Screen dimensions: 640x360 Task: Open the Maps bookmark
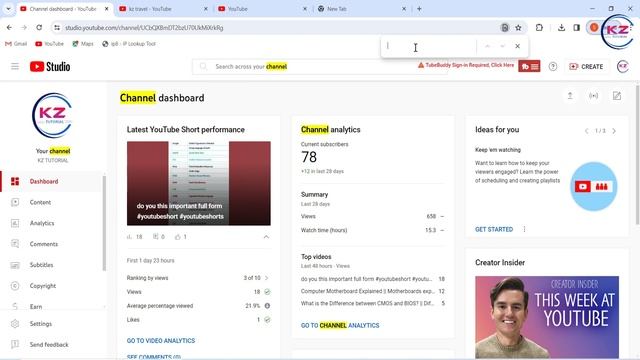tap(83, 44)
